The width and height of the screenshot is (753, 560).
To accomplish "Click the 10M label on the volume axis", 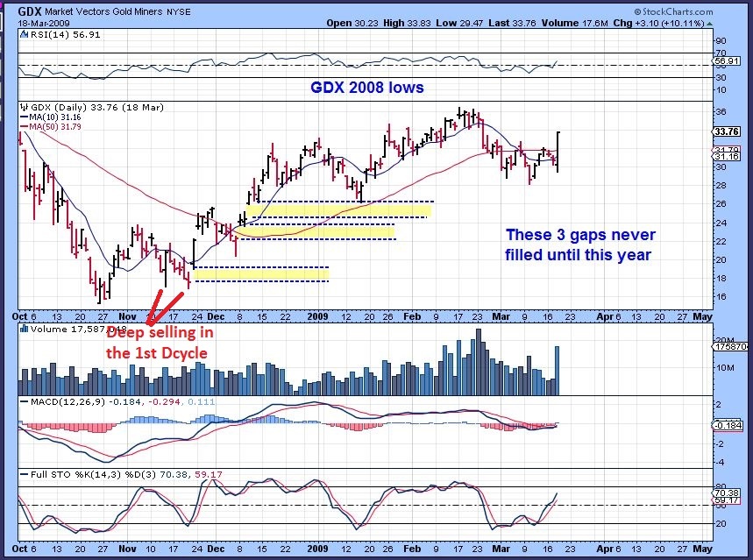I will pyautogui.click(x=725, y=368).
